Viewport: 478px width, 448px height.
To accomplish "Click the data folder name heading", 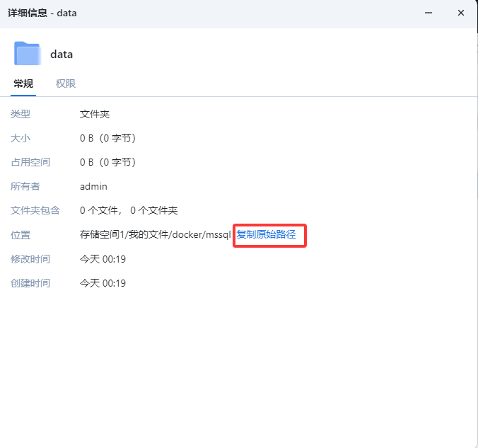I will pos(62,54).
